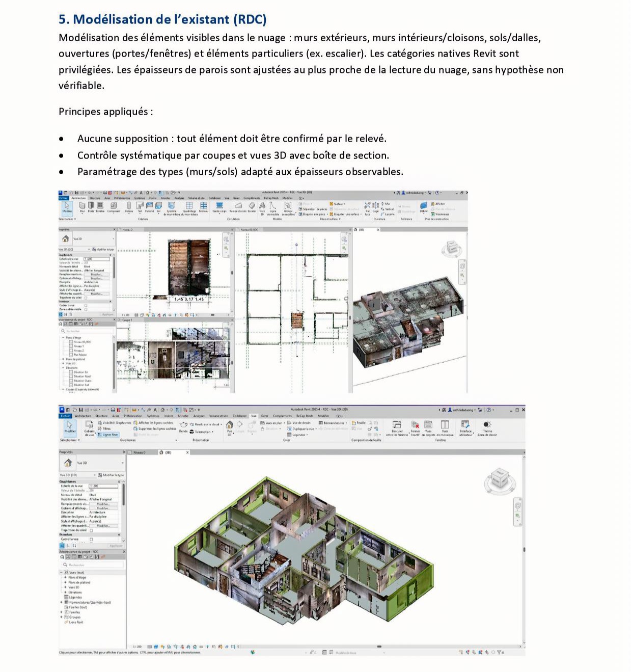Switch to Niveau 00_RDC view tab in upper window
The width and height of the screenshot is (632, 672).
pyautogui.click(x=250, y=230)
